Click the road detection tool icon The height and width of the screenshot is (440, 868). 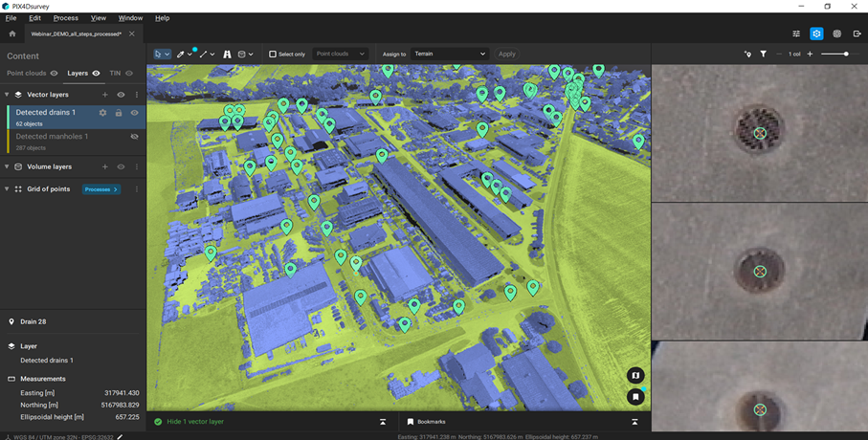[227, 54]
